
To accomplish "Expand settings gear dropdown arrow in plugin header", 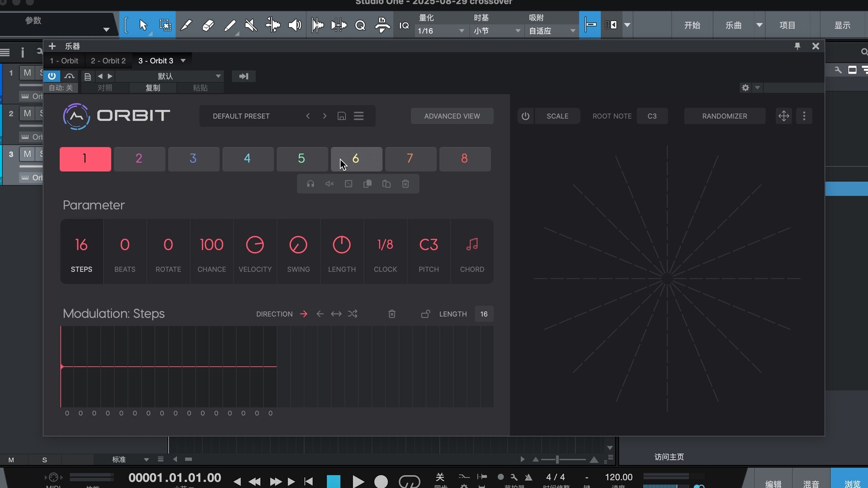I will click(x=758, y=88).
